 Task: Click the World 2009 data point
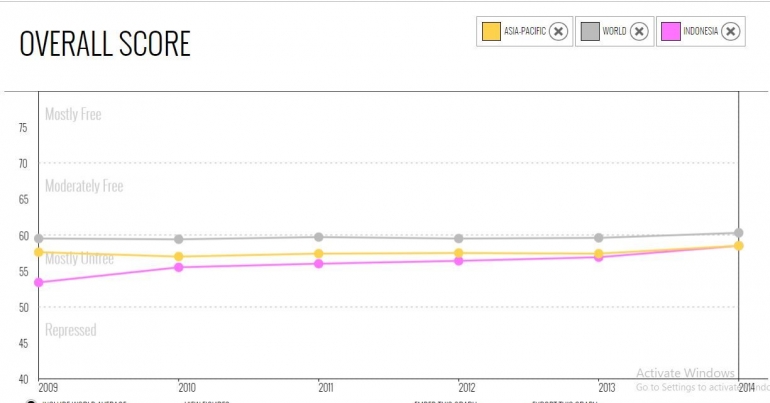point(39,239)
